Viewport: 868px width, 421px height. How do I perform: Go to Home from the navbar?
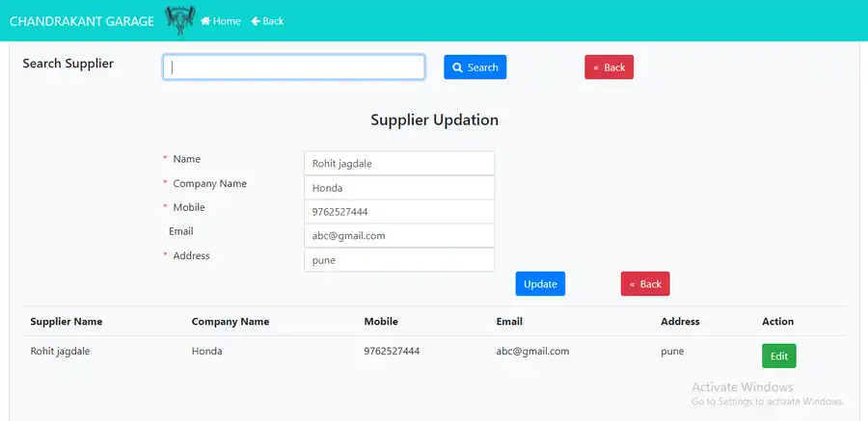pos(221,21)
